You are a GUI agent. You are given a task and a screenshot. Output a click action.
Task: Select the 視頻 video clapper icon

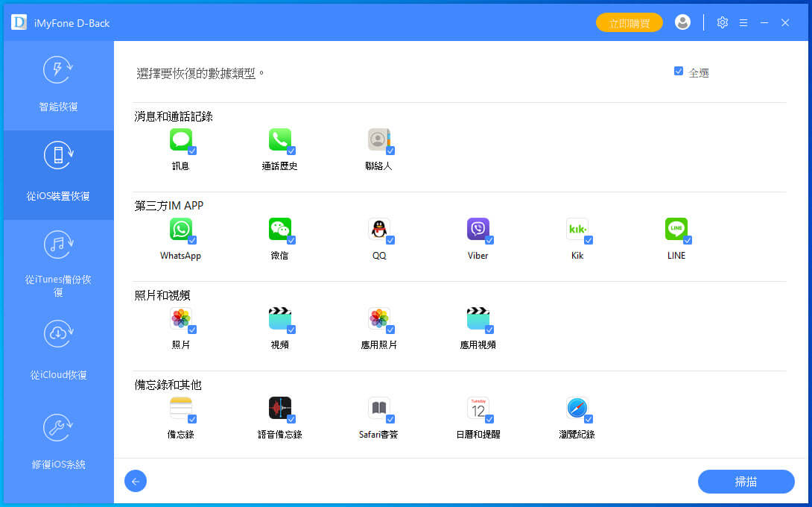pyautogui.click(x=279, y=318)
